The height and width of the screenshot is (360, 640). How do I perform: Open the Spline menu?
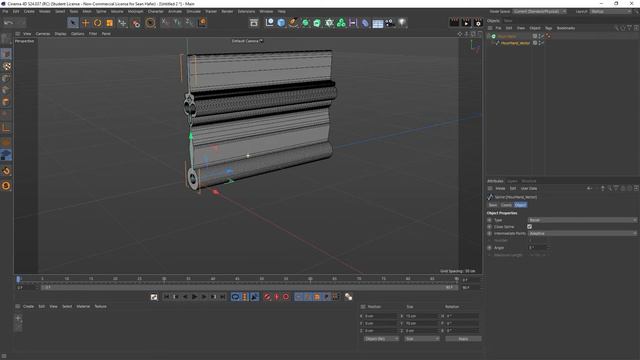pos(101,11)
